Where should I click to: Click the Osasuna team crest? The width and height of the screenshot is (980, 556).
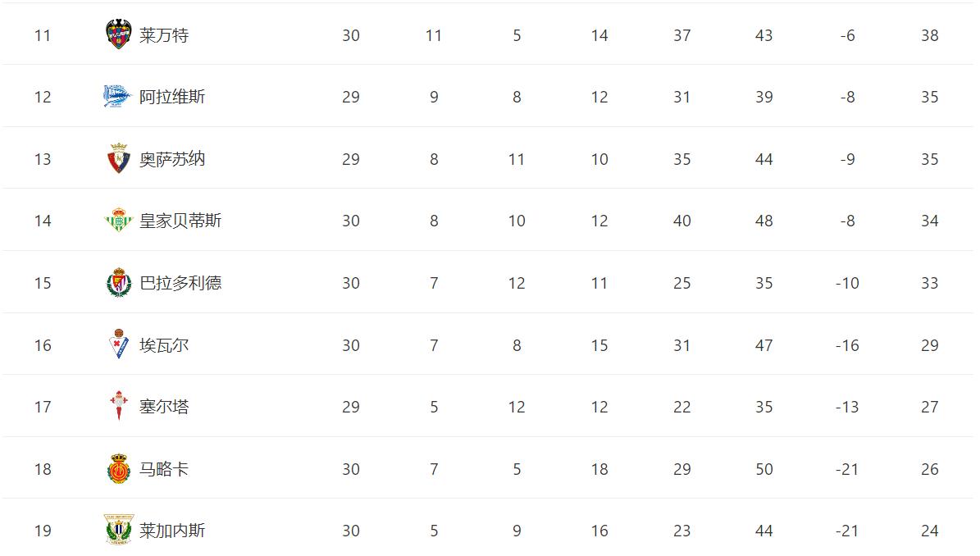(119, 159)
